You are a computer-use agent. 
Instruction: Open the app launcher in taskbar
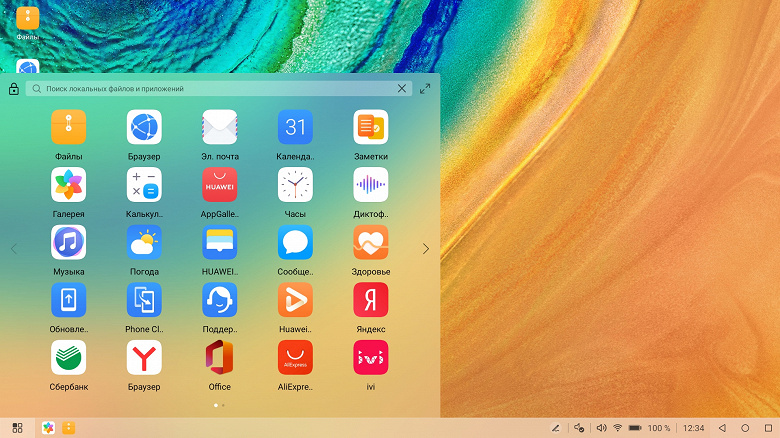point(17,428)
